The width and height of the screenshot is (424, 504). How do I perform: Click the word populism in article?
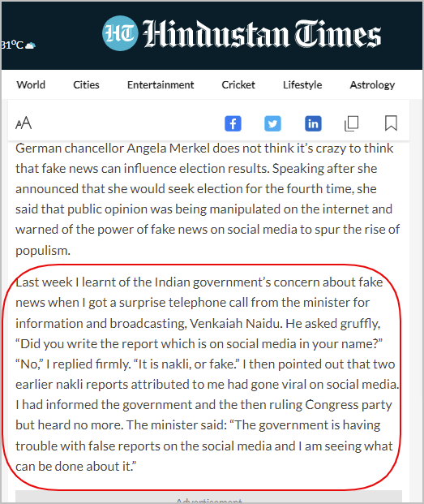43,251
